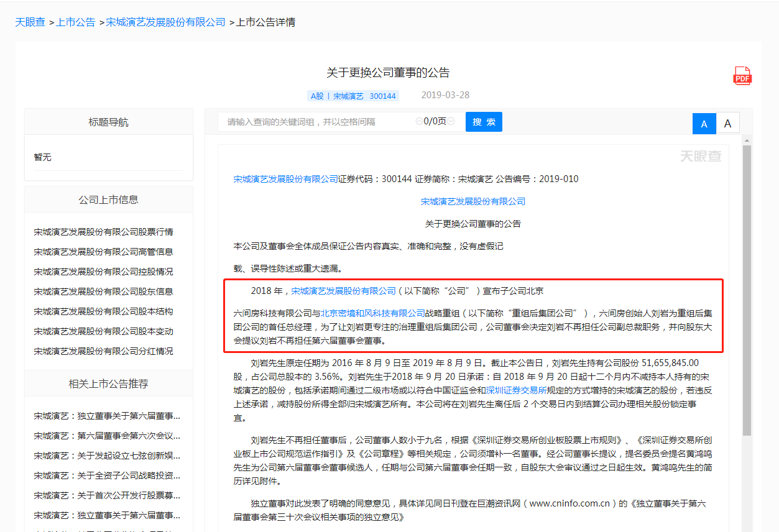Click the 标题导航 panel header

click(x=109, y=122)
